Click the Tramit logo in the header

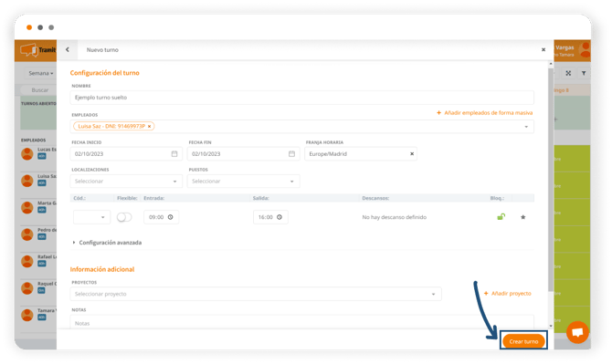pyautogui.click(x=37, y=50)
